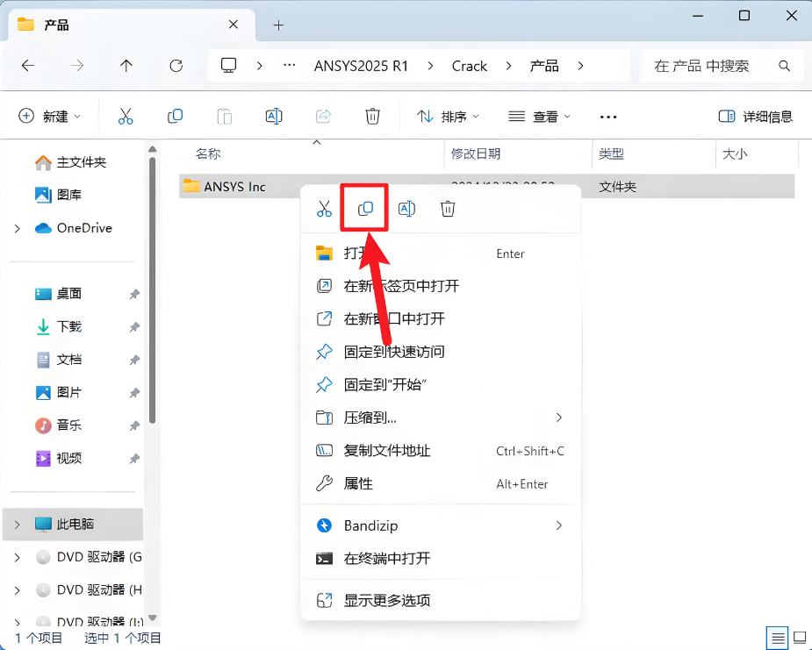Click the Copy icon in the context menu
812x650 pixels.
coord(365,209)
